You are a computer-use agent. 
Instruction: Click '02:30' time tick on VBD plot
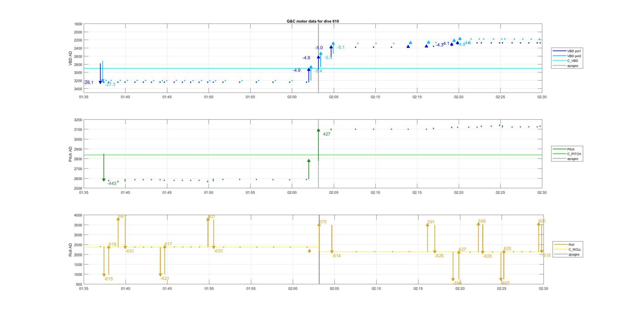tap(542, 97)
